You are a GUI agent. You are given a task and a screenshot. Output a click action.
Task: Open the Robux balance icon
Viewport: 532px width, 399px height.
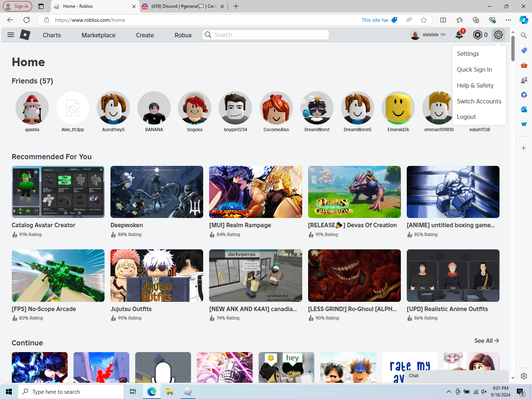477,35
